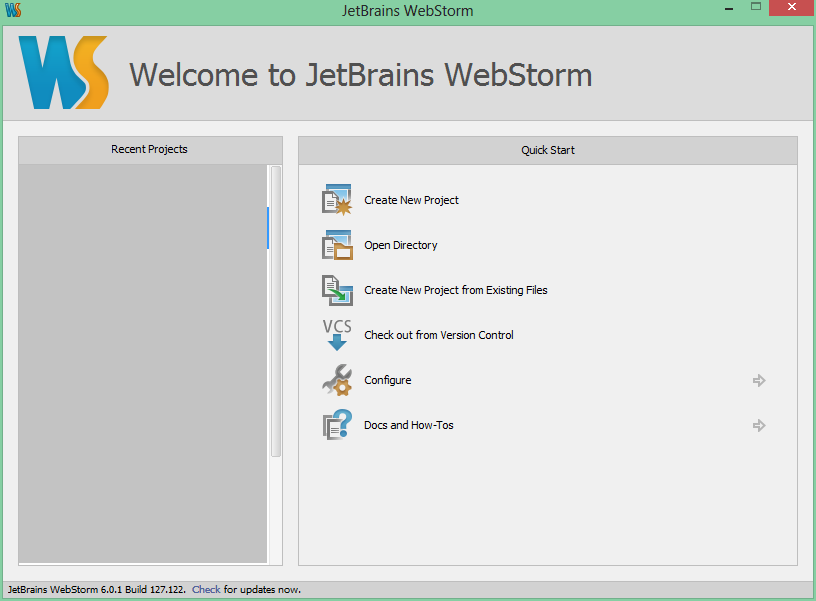Image resolution: width=816 pixels, height=601 pixels.
Task: Click the VCS checkout arrow icon
Action: click(337, 335)
